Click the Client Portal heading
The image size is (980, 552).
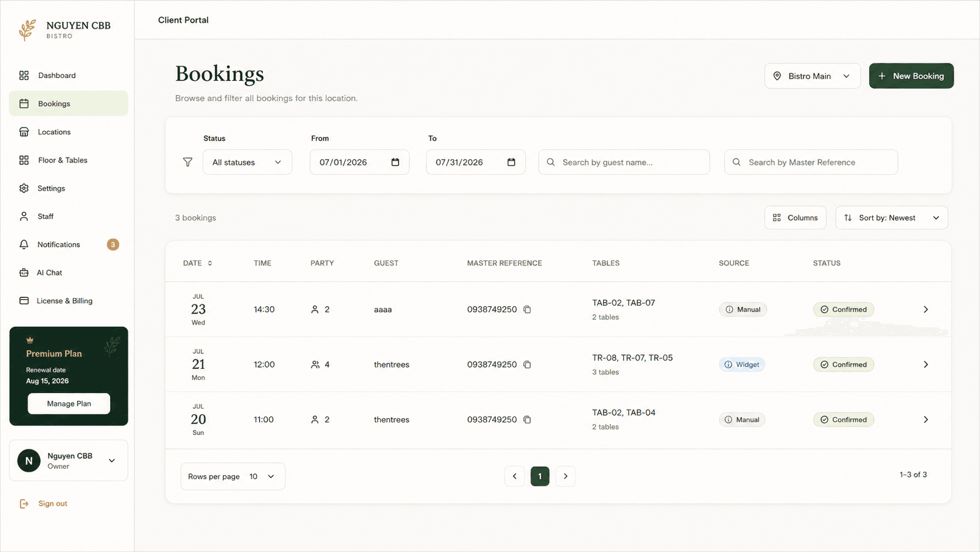point(183,20)
